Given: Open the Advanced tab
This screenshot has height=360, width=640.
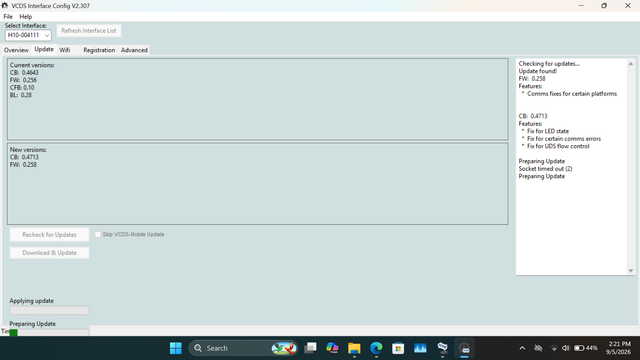Looking at the screenshot, I should (134, 50).
